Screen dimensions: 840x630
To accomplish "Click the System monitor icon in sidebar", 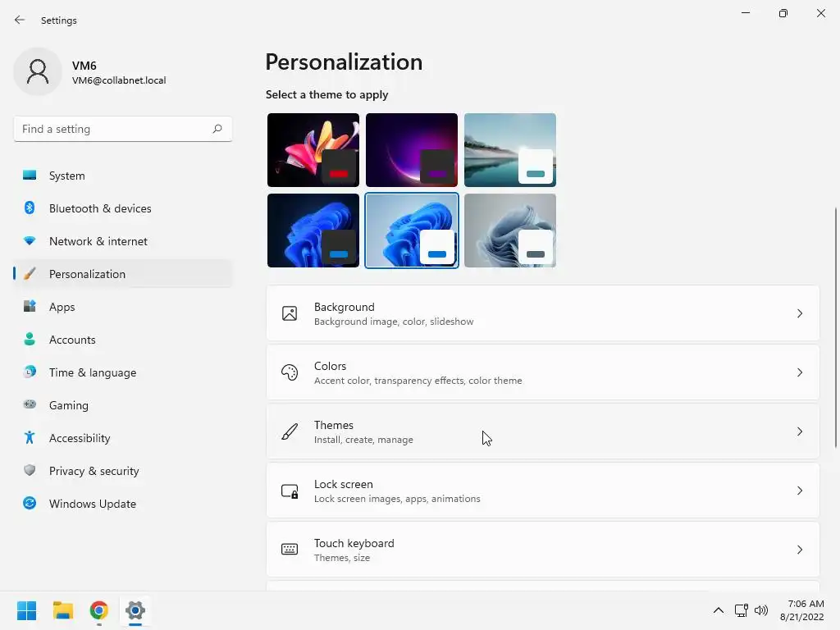I will 30,176.
